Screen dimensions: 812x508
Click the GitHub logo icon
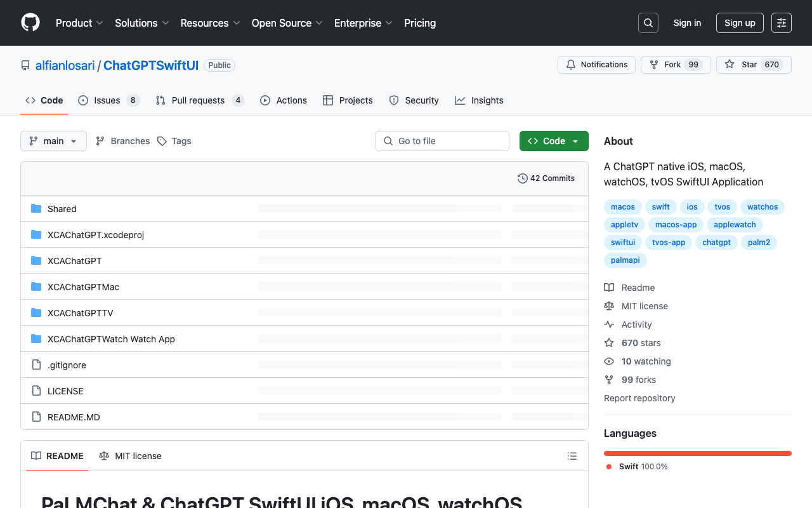click(30, 23)
